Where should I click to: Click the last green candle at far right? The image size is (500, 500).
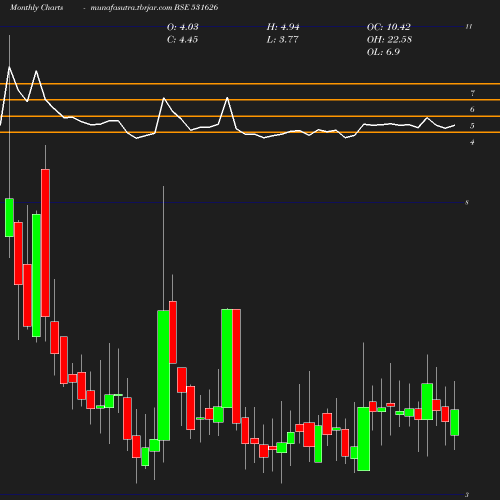coord(454,422)
